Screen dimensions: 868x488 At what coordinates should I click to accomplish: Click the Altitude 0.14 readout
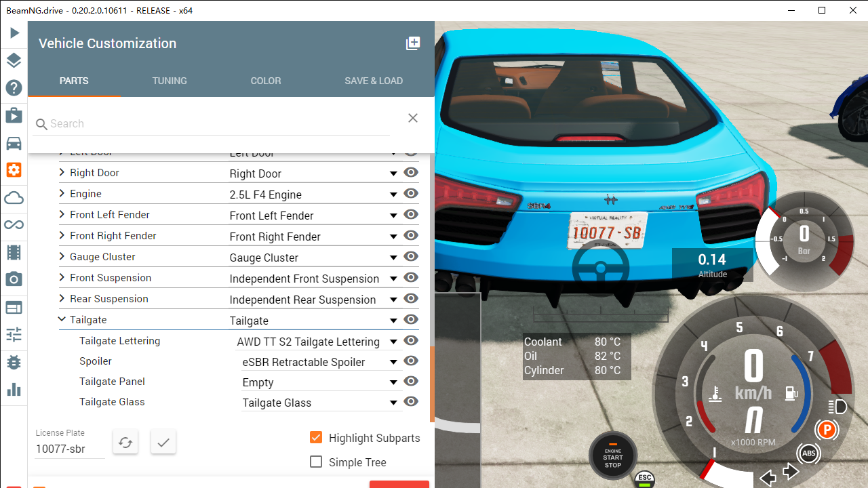coord(712,264)
